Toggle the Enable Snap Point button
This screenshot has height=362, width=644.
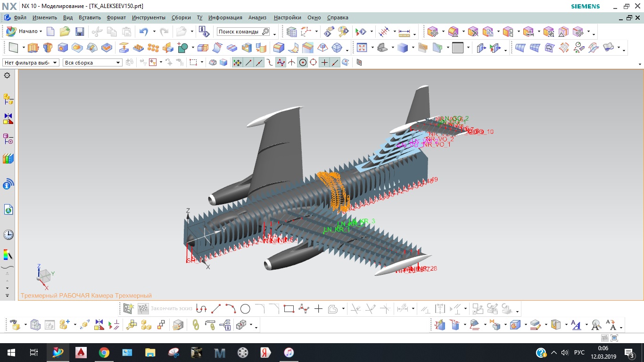click(x=237, y=62)
